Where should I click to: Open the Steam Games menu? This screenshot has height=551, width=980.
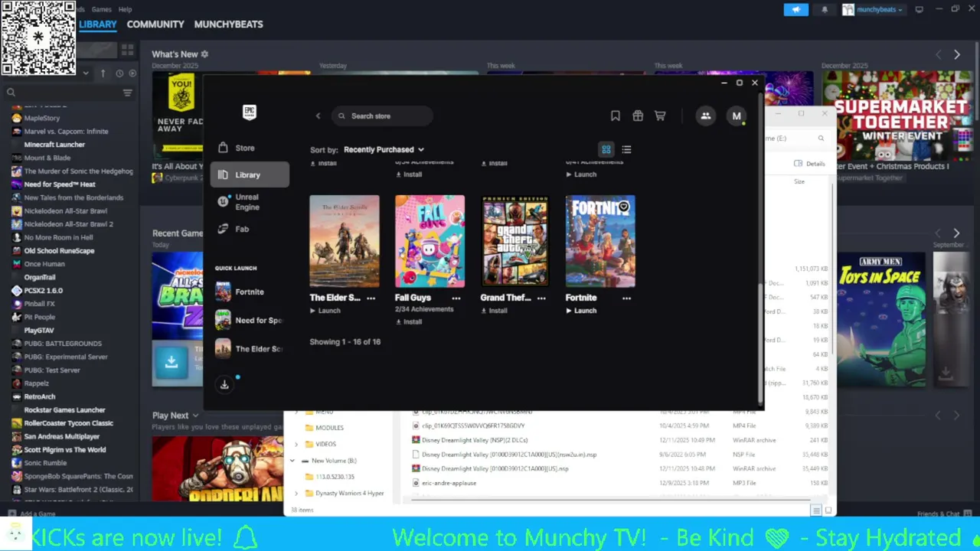coord(101,9)
